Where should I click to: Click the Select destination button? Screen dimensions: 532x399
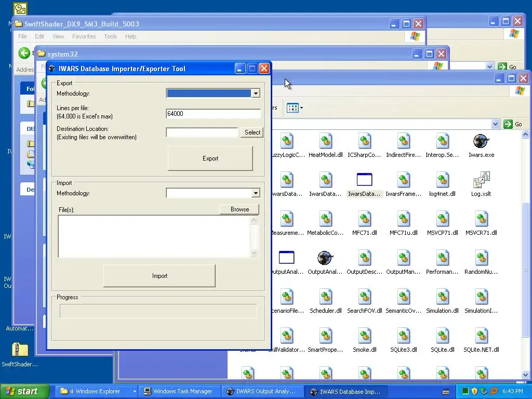pos(252,132)
